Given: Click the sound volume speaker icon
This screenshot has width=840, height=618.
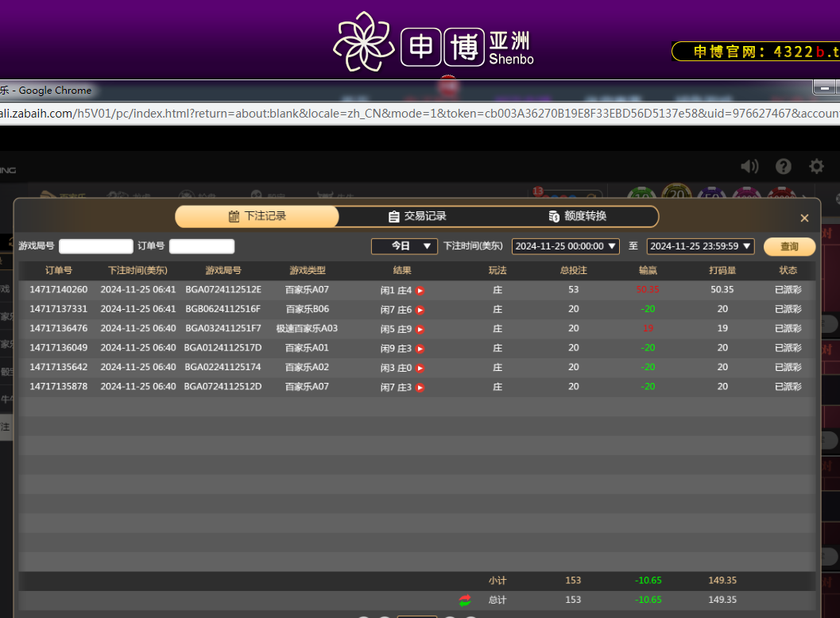Looking at the screenshot, I should tap(749, 166).
